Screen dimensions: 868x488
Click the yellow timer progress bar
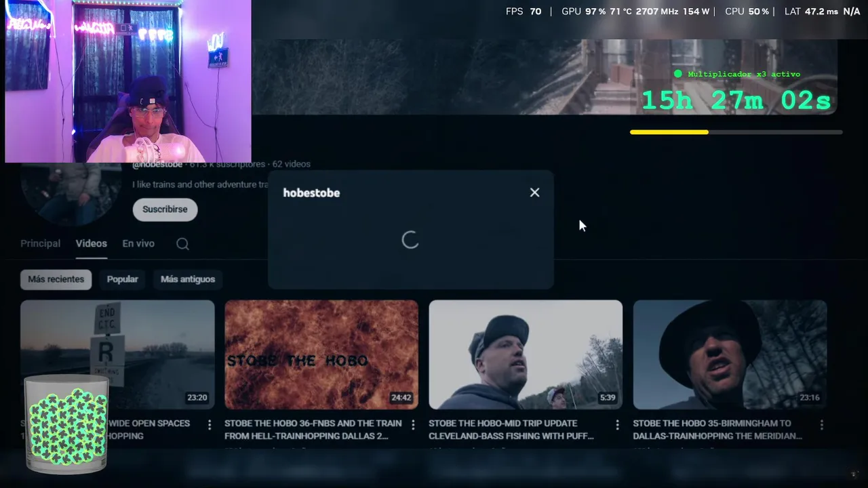669,132
